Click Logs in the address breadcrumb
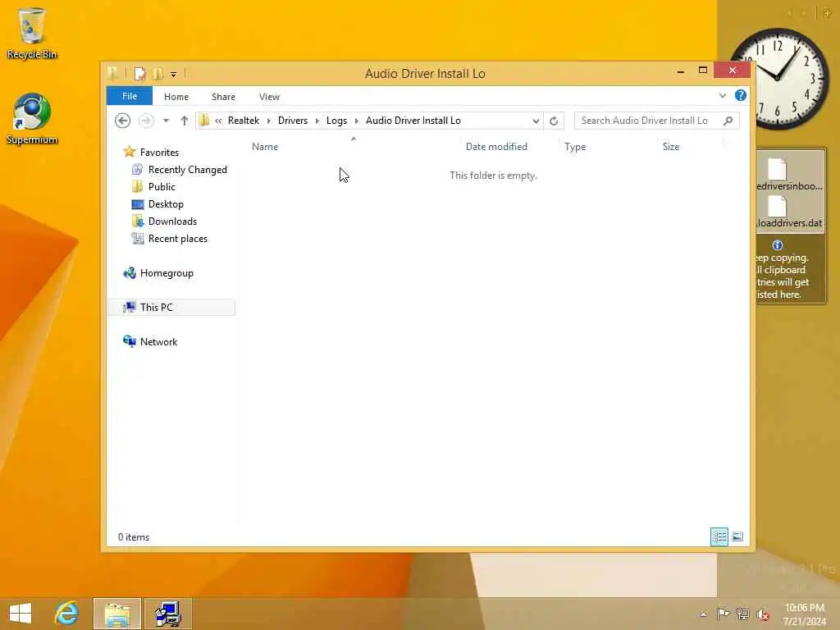This screenshot has height=630, width=840. [336, 121]
